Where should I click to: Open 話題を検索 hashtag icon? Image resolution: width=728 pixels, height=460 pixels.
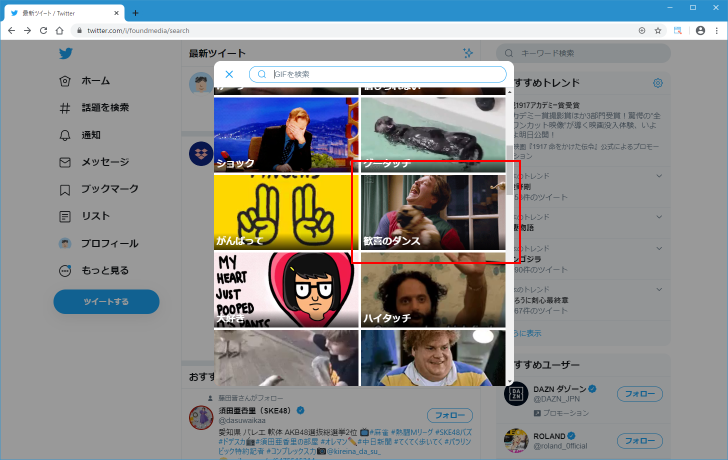click(65, 108)
